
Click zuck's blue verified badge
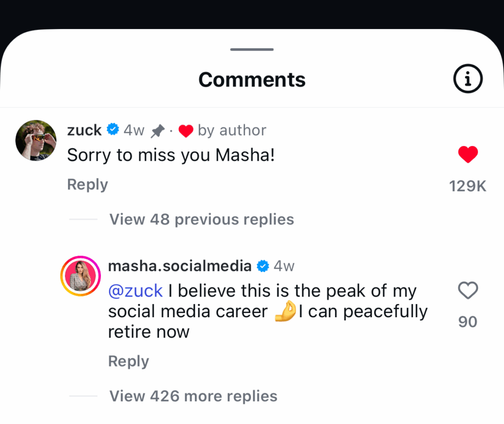pyautogui.click(x=113, y=130)
